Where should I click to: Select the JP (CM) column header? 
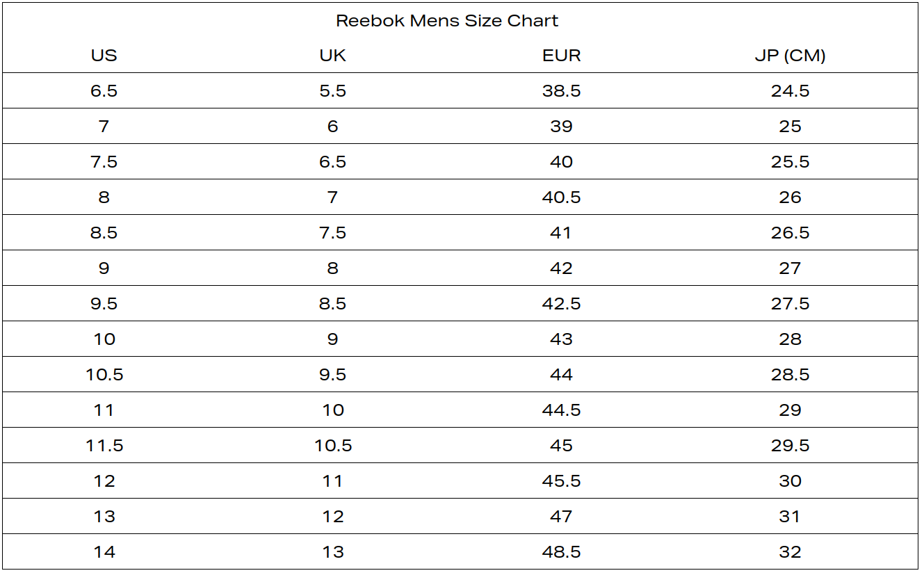click(x=791, y=56)
